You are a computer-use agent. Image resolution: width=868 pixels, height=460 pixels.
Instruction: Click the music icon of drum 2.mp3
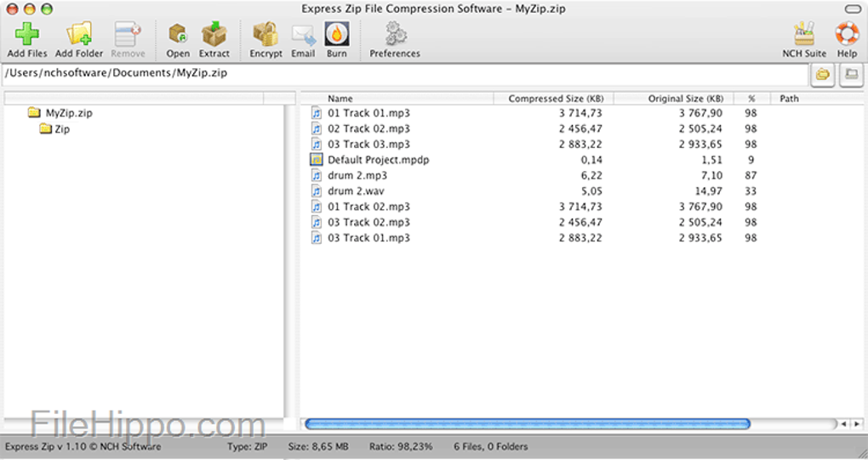[x=316, y=175]
